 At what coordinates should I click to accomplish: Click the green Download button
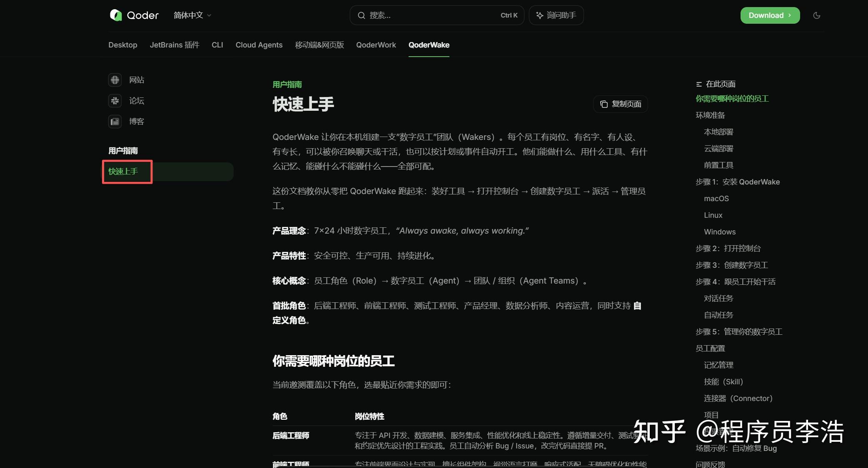770,15
